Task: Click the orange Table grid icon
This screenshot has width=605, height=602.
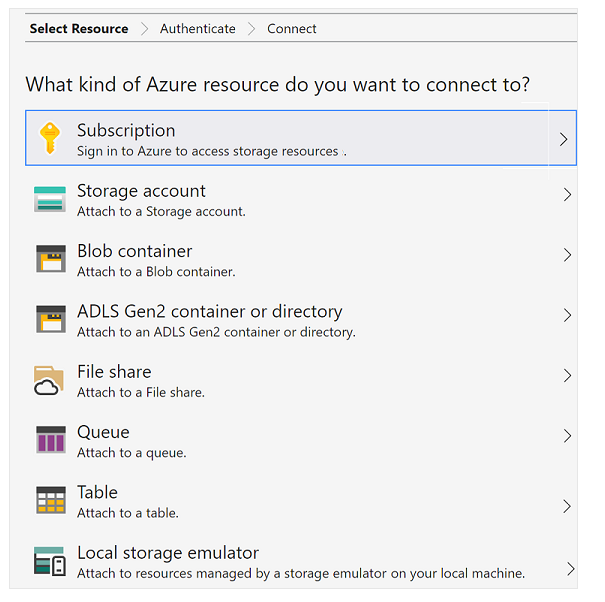Action: [49, 500]
